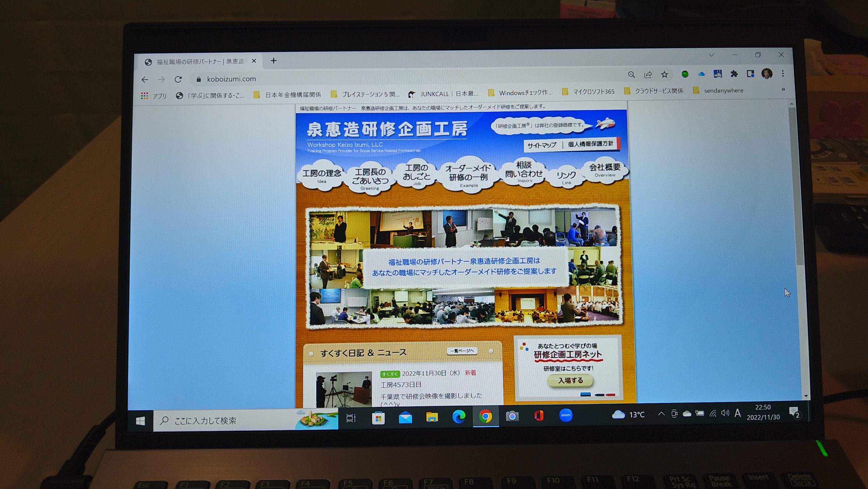The height and width of the screenshot is (489, 868).
Task: Open the Mail app from taskbar
Action: pos(405,417)
